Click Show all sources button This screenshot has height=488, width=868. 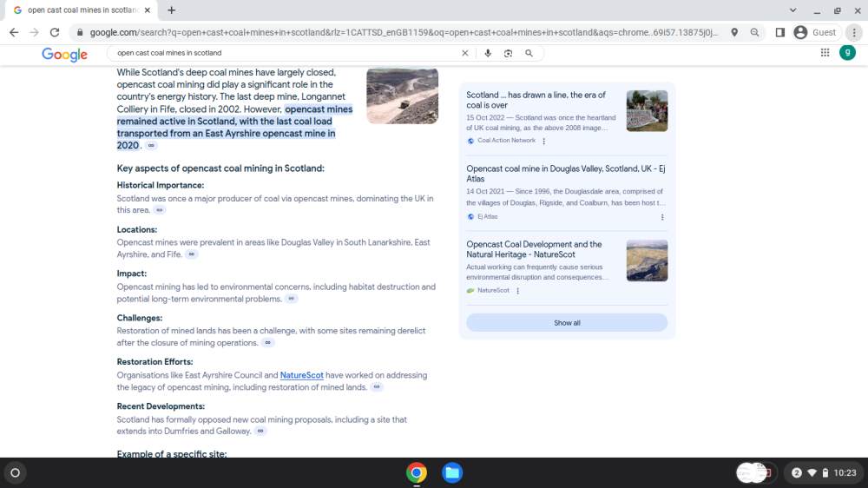567,323
